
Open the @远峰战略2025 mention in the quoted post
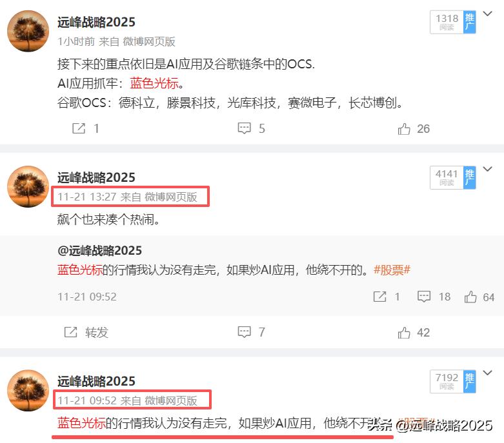tap(99, 251)
